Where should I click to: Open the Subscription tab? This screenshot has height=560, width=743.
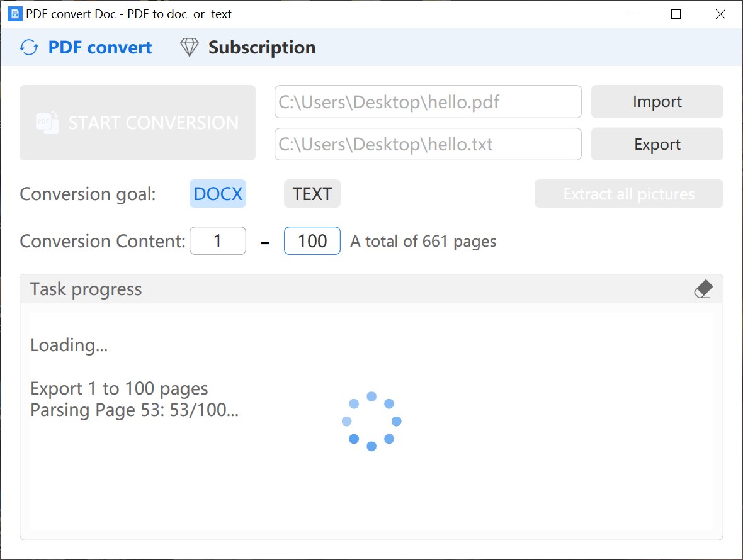click(x=261, y=48)
